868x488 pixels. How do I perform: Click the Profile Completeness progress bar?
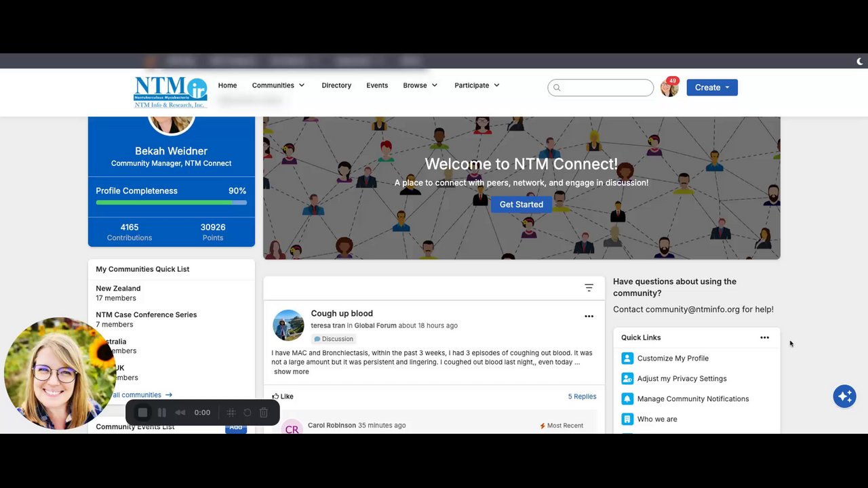(171, 203)
